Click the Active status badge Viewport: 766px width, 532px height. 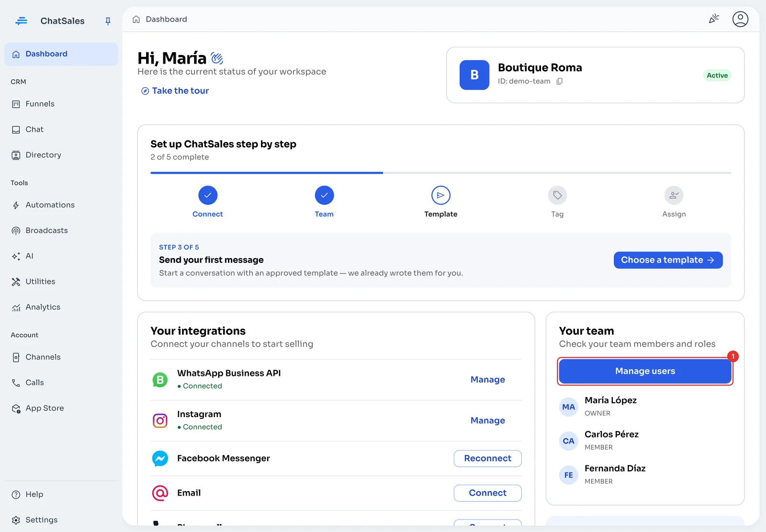pos(717,75)
